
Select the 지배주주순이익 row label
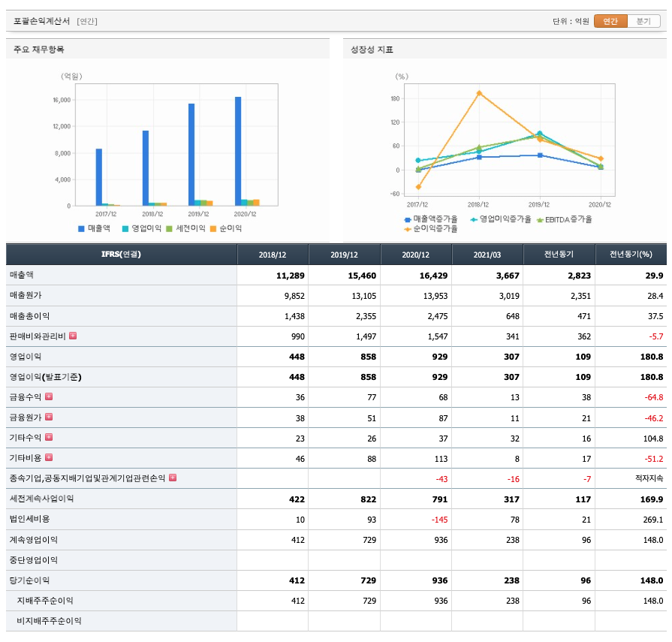pyautogui.click(x=45, y=601)
